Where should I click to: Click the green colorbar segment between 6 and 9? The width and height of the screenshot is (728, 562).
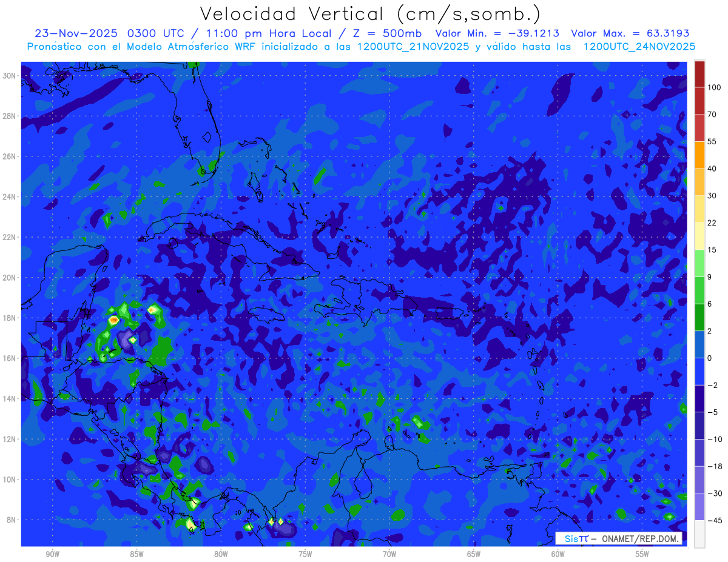(699, 290)
